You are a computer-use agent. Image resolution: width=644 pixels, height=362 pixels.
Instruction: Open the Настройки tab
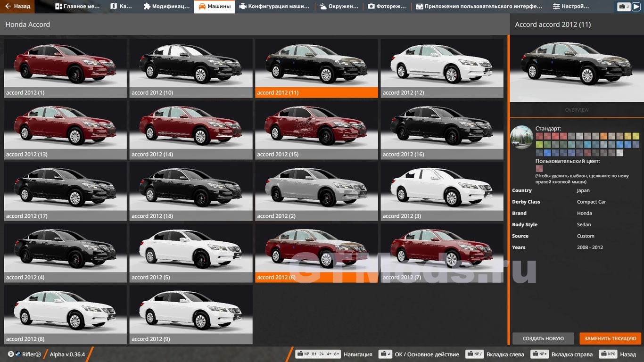pyautogui.click(x=571, y=7)
